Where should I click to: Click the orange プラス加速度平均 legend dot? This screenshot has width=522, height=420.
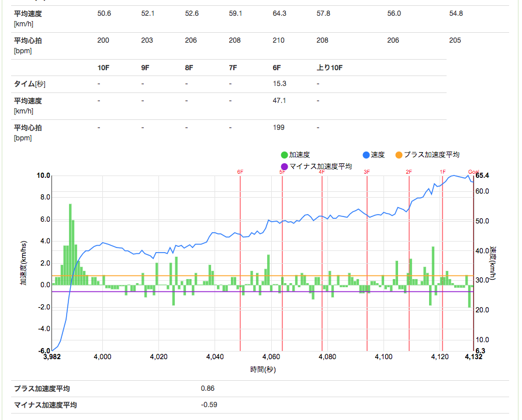(x=399, y=155)
